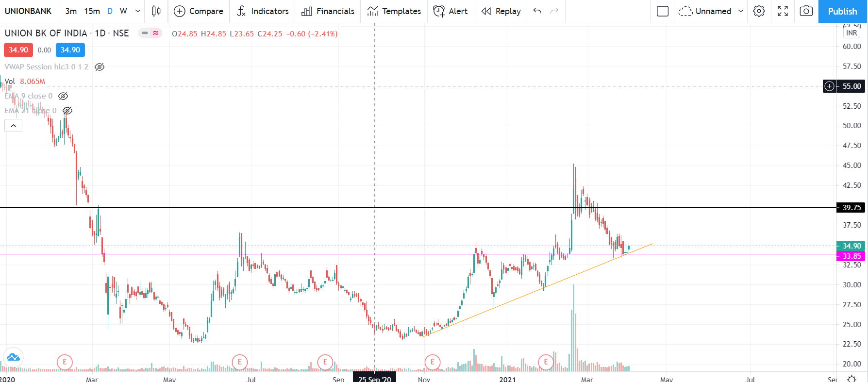Open the INR currency selector
868x382 pixels.
click(x=851, y=33)
